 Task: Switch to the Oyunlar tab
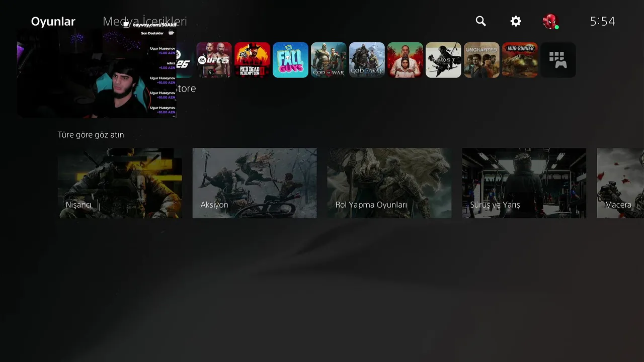click(x=53, y=21)
